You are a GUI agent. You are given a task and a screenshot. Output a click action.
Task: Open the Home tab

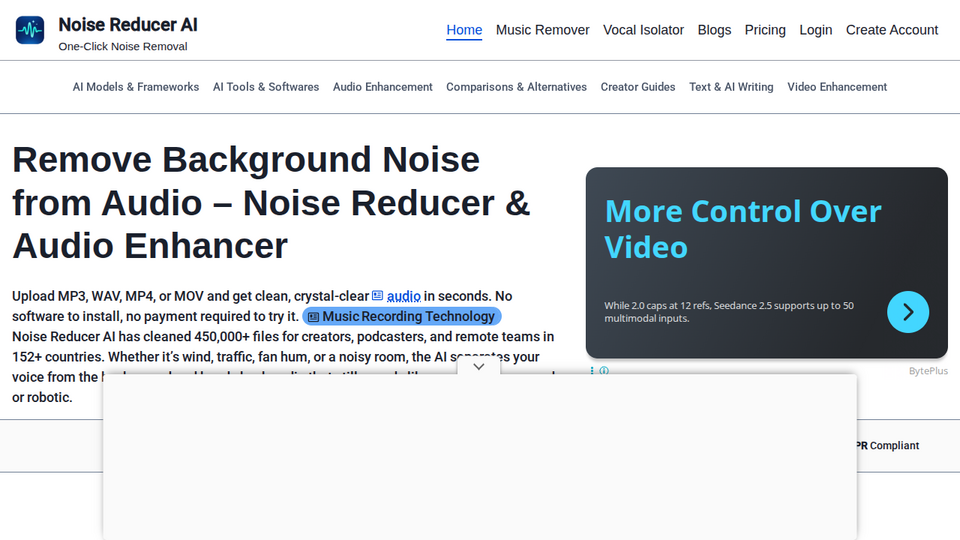[464, 30]
